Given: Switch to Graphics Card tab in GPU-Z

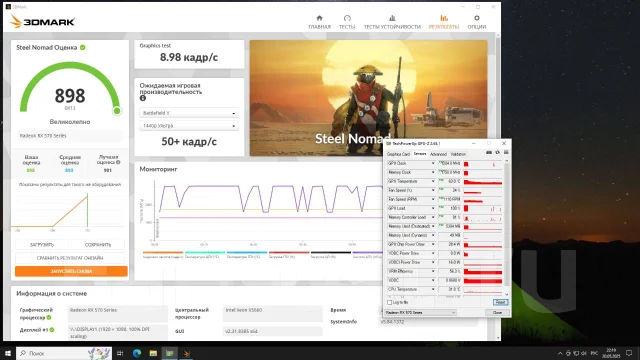Looking at the screenshot, I should click(398, 154).
